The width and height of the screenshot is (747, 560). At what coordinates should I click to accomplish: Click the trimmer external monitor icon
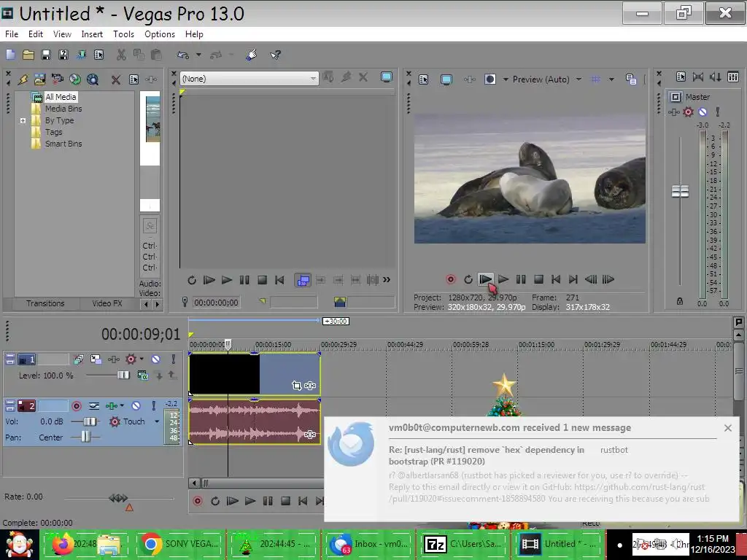[x=387, y=77]
